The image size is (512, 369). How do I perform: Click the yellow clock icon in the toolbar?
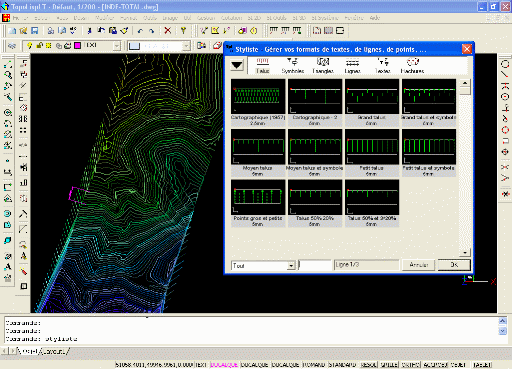pos(254,31)
